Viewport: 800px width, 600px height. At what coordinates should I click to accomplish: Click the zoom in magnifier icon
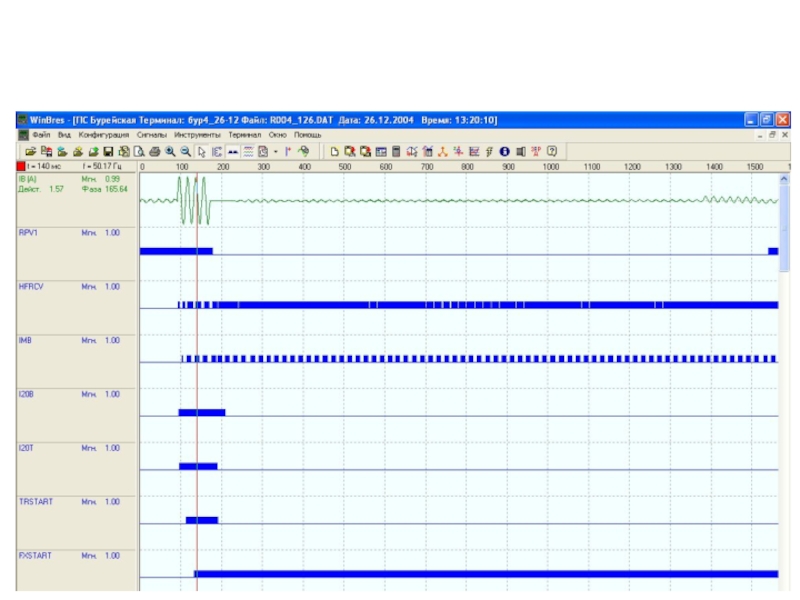pos(170,151)
